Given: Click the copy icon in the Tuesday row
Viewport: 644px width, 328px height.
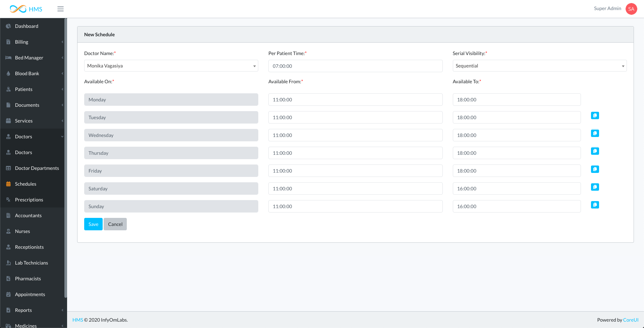Looking at the screenshot, I should pos(595,115).
